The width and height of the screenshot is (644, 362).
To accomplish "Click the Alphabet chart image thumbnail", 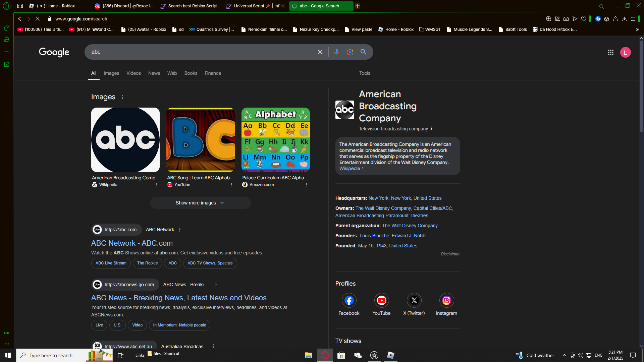I will click(275, 139).
